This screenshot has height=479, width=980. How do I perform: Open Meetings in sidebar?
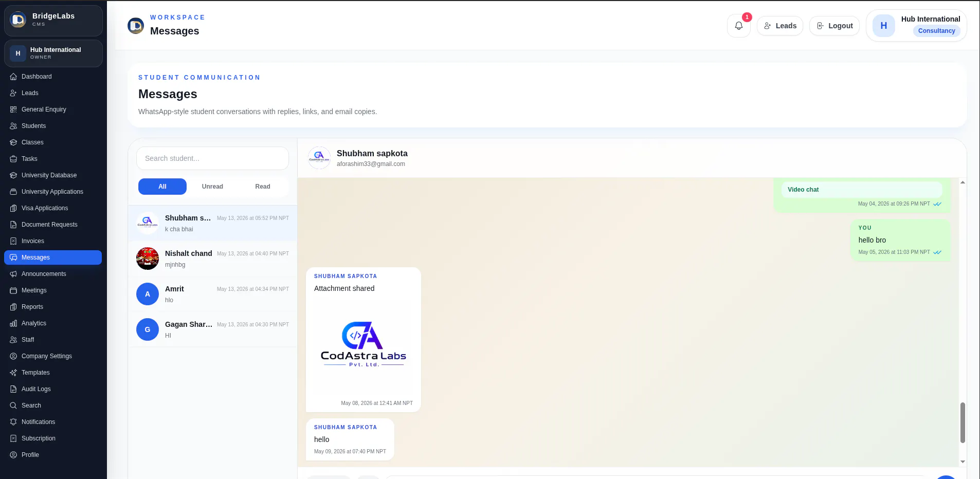[53, 290]
